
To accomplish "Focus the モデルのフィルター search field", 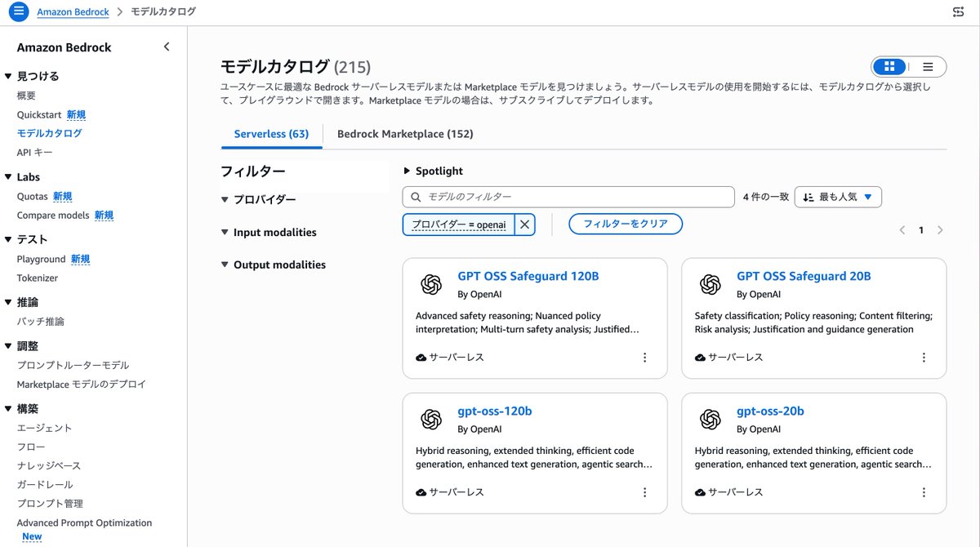I will tap(568, 197).
